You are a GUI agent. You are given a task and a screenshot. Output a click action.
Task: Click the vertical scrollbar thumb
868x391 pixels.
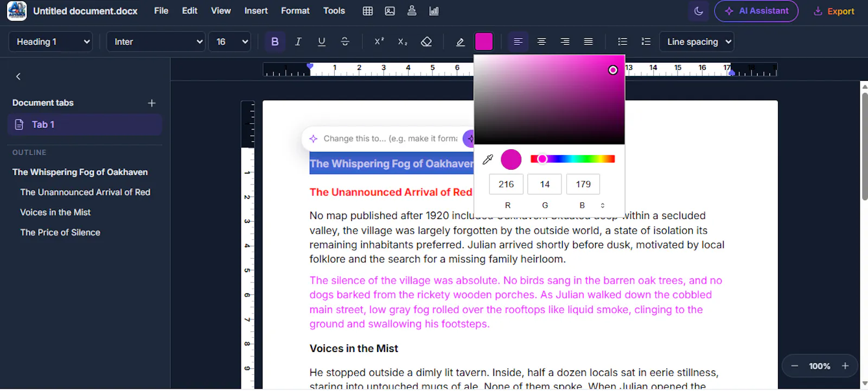[x=864, y=146]
